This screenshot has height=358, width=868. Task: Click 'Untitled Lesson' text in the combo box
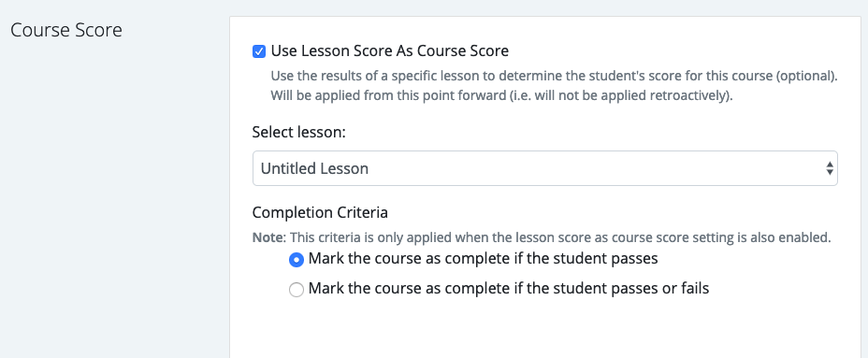point(314,168)
